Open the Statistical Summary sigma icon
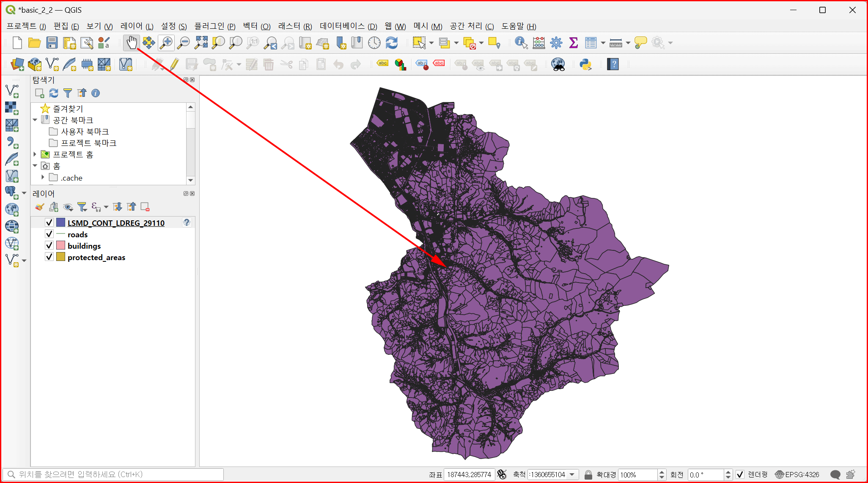Image resolution: width=868 pixels, height=483 pixels. coord(574,43)
